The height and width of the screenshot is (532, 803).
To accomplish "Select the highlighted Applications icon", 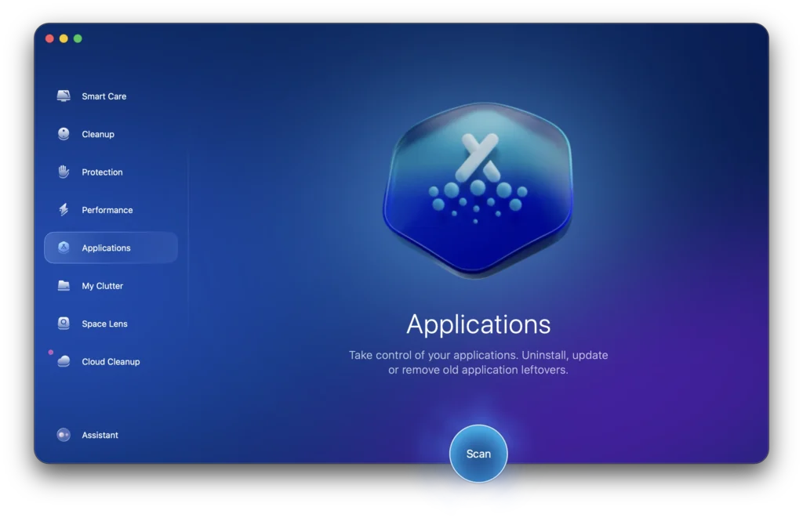I will (x=64, y=248).
